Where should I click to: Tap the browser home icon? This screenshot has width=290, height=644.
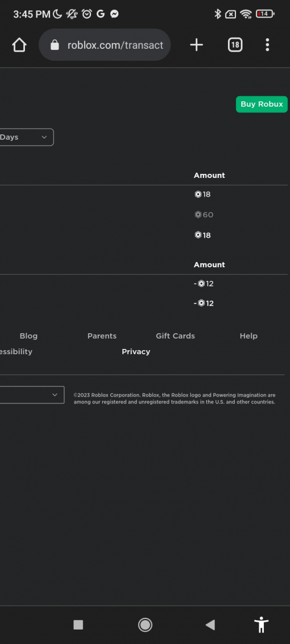[x=19, y=45]
